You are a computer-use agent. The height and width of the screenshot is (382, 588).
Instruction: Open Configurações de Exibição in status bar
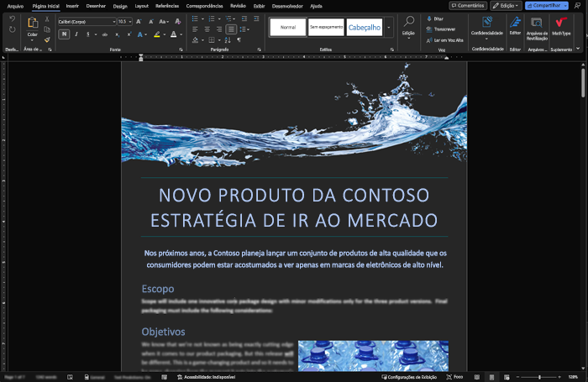[409, 377]
